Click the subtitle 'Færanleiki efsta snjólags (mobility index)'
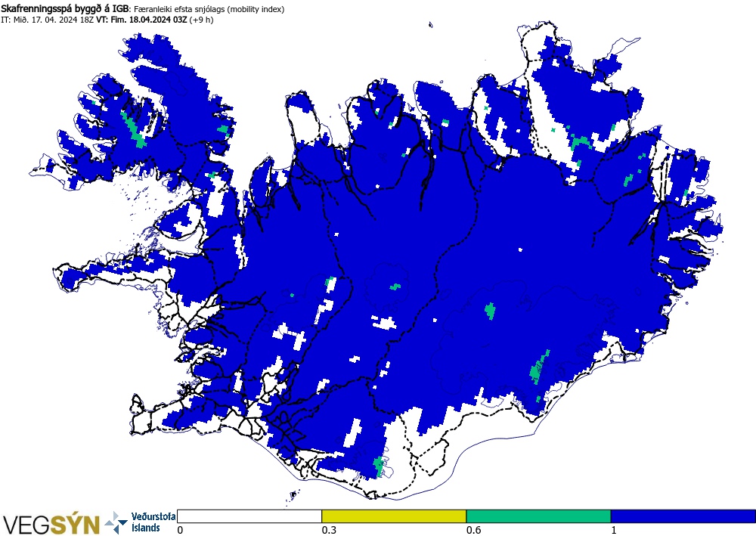 (x=209, y=9)
